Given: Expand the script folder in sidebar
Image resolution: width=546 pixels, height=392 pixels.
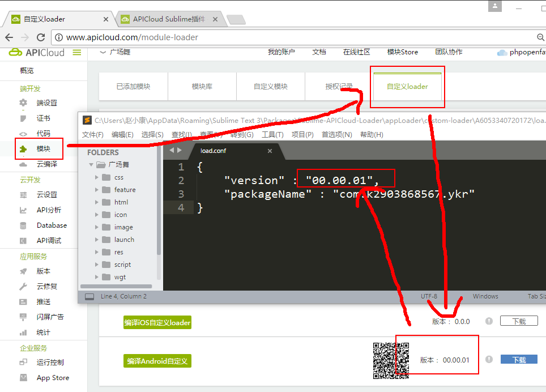Looking at the screenshot, I should 97,265.
